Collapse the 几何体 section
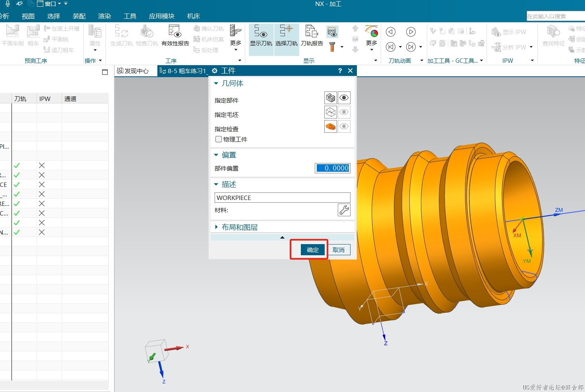 (x=216, y=83)
